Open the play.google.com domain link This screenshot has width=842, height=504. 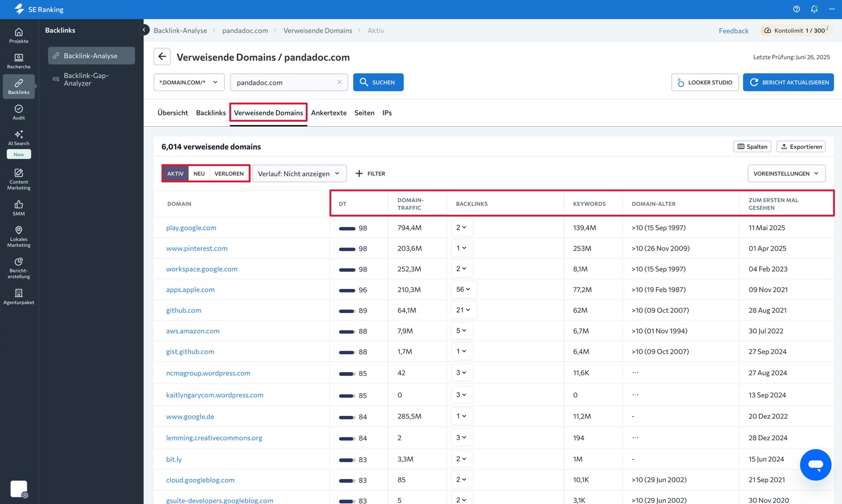tap(191, 228)
